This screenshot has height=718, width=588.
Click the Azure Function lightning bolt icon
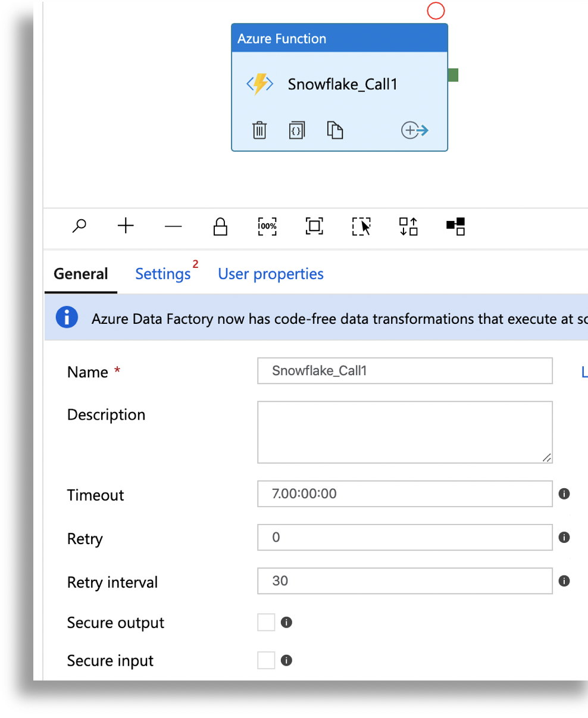(260, 84)
